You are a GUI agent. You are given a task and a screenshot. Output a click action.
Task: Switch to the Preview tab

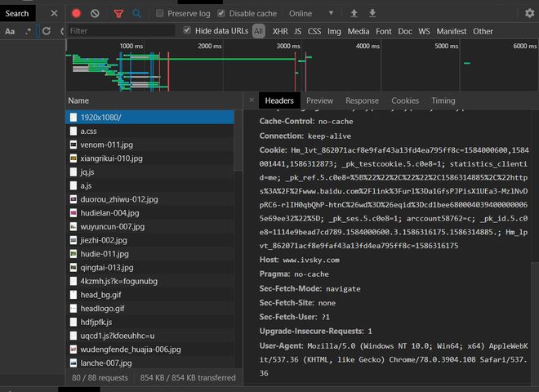tap(319, 100)
